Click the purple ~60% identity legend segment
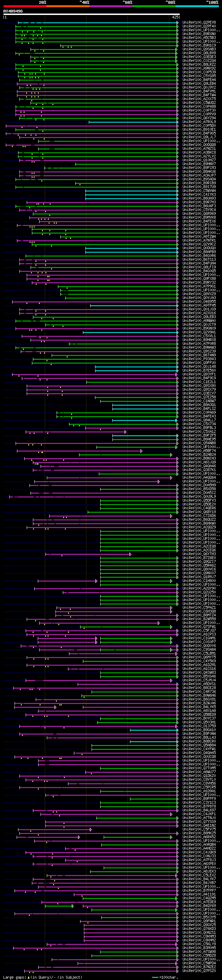The image size is (222, 980). click(111, 7)
